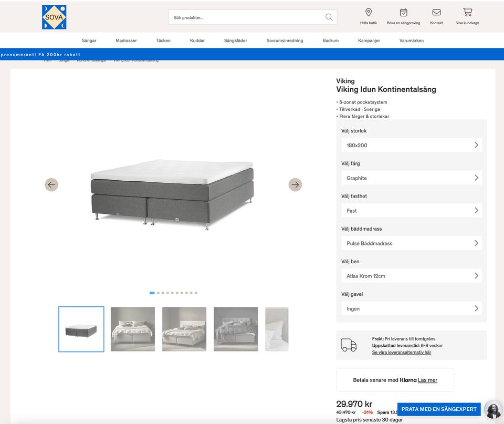Show next product image with right arrow
Image resolution: width=504 pixels, height=424 pixels.
(295, 184)
